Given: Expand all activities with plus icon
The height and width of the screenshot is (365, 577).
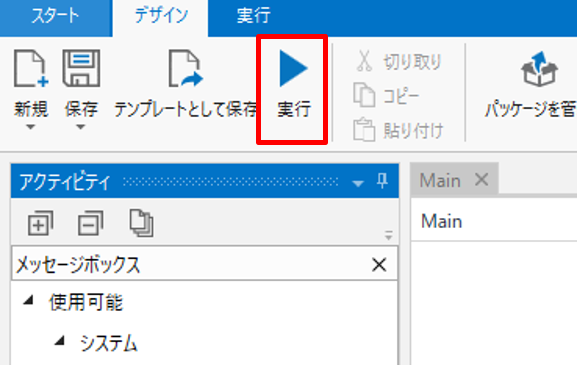Looking at the screenshot, I should (40, 223).
